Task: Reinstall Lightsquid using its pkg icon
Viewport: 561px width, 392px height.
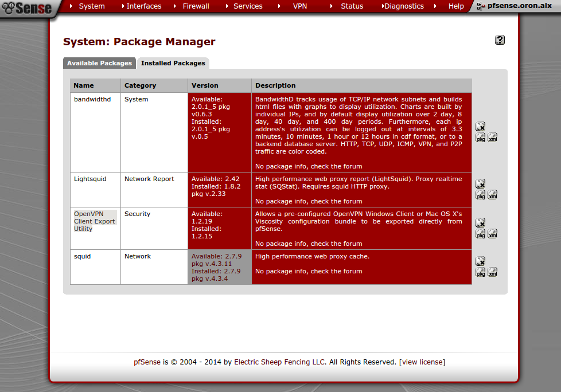Action: pos(481,195)
